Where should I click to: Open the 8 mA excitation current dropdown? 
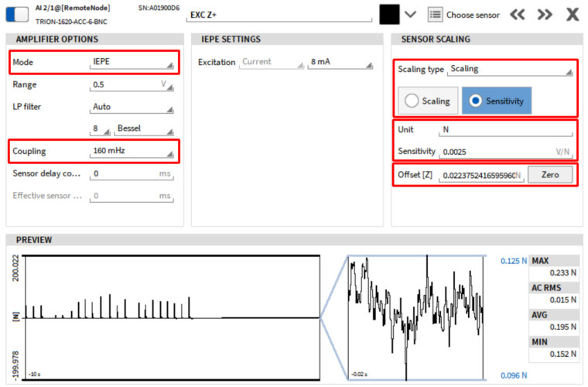pos(337,62)
